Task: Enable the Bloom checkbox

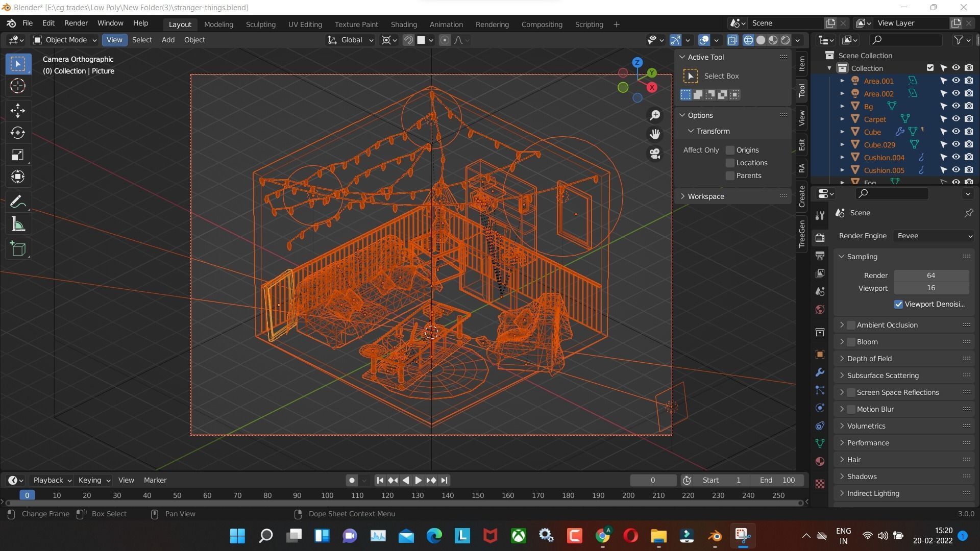Action: click(x=851, y=342)
